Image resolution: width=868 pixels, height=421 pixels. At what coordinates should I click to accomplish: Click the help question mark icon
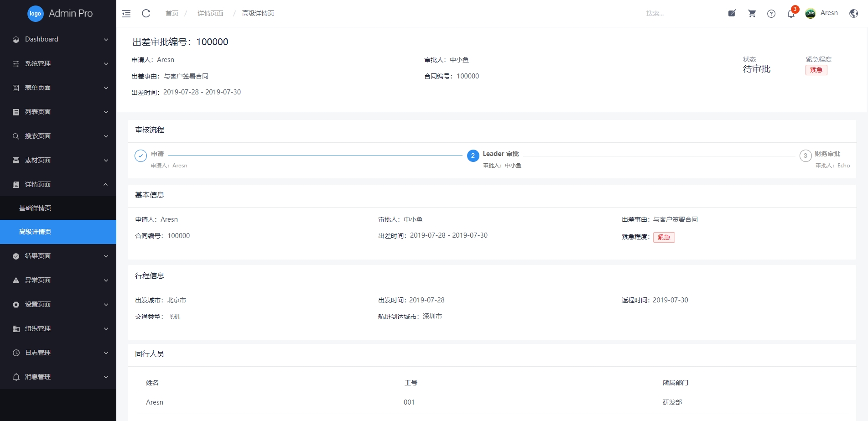(x=771, y=14)
